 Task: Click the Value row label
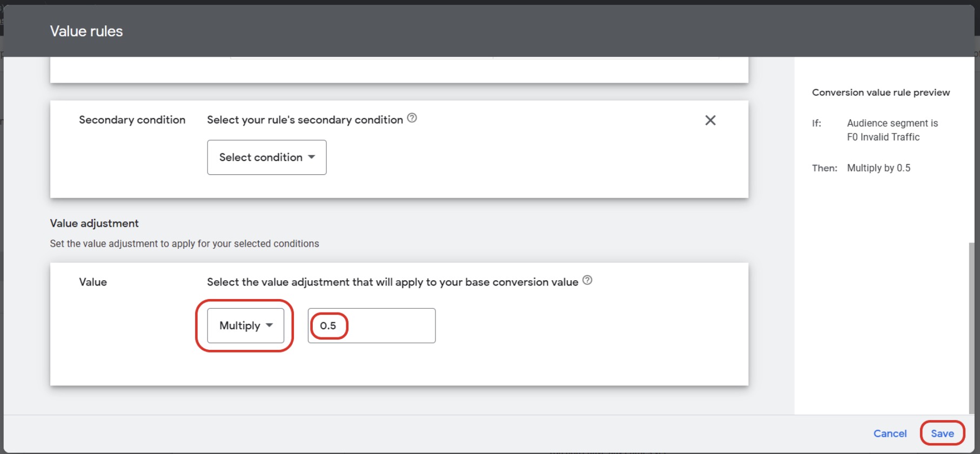(93, 282)
